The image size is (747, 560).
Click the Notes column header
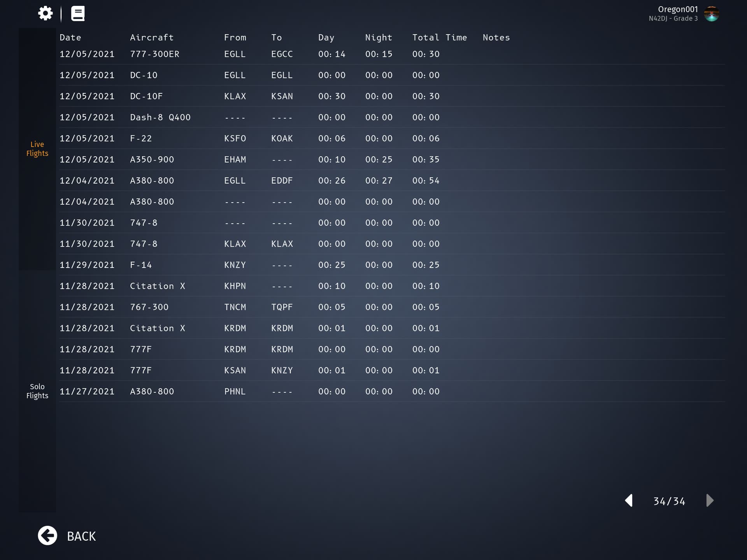click(x=496, y=37)
